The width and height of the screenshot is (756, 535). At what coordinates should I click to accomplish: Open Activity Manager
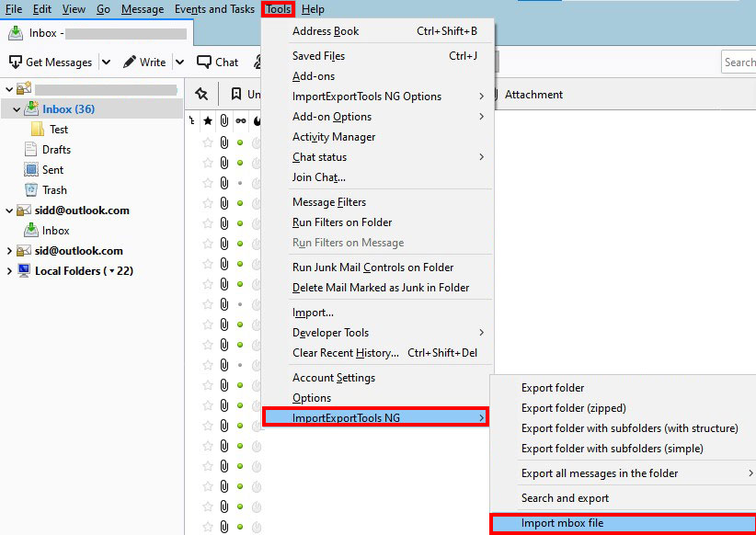[377, 137]
